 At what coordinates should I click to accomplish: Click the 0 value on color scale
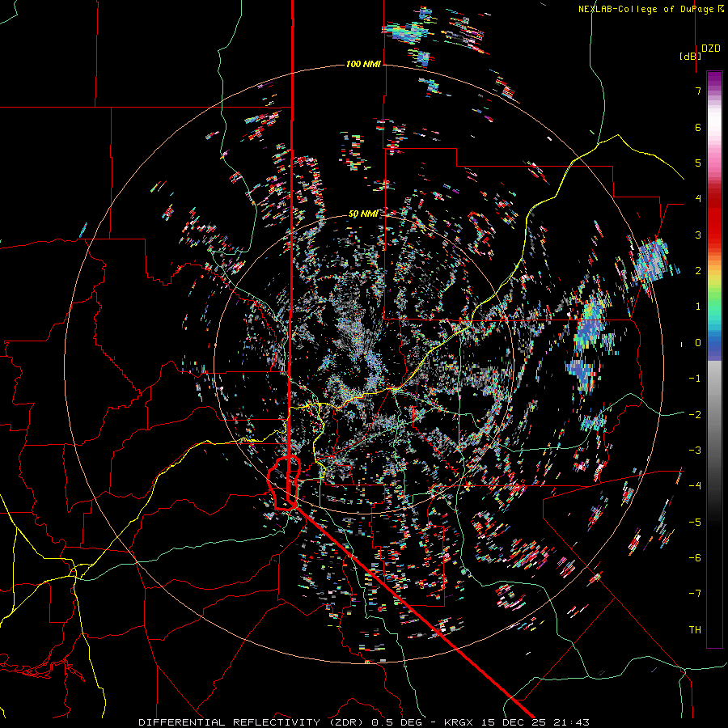[698, 343]
